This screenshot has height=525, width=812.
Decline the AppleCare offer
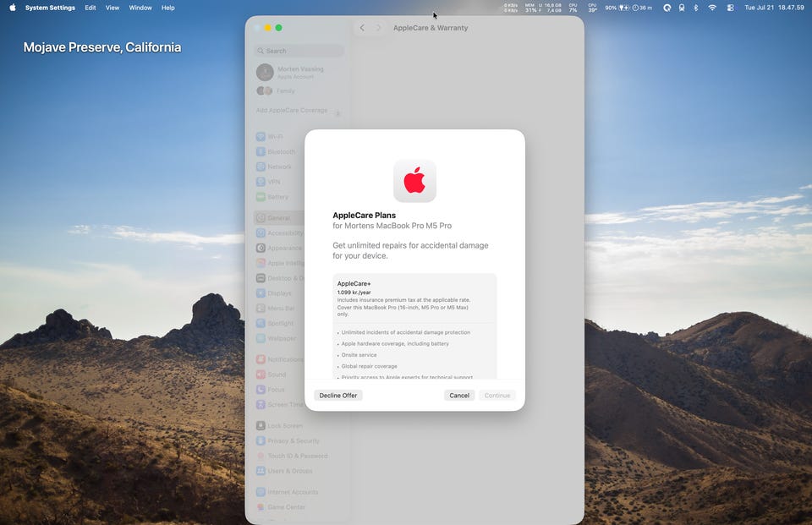[338, 395]
